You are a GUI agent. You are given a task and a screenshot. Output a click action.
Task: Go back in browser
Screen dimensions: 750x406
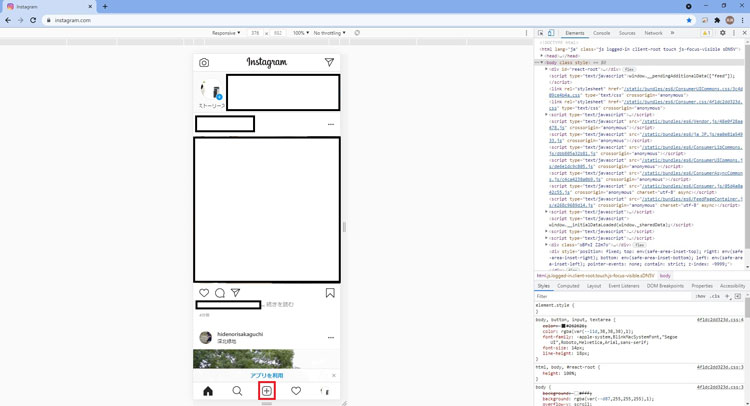(x=8, y=20)
